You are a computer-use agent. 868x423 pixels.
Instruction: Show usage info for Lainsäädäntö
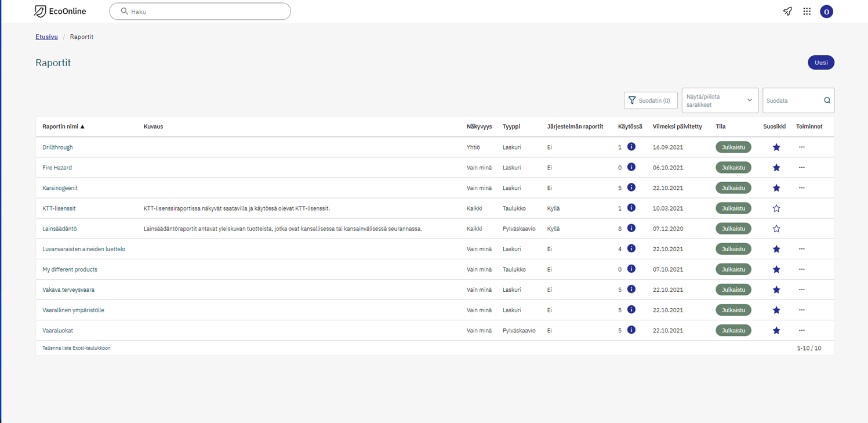click(631, 228)
